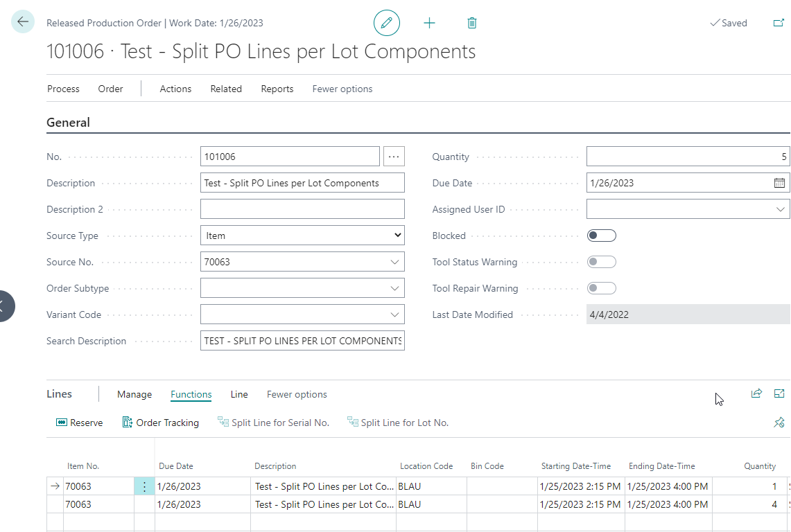Viewport: 791px width, 532px height.
Task: Toggle the Blocked switch
Action: [x=601, y=236]
